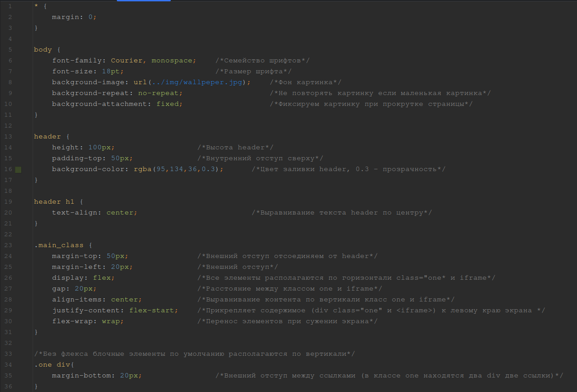This screenshot has height=392, width=577.
Task: Click line number 23 in gutter
Action: 10,245
